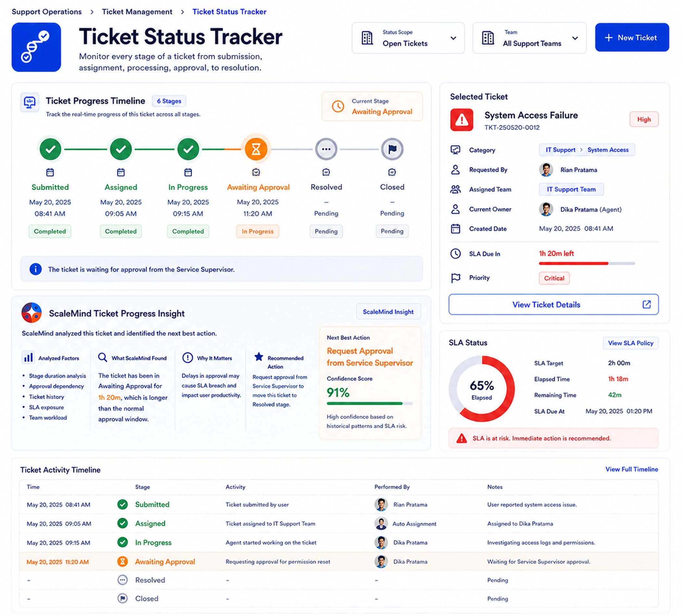The height and width of the screenshot is (616, 682).
Task: Click the In Progress stage checkmark circle
Action: [x=188, y=149]
